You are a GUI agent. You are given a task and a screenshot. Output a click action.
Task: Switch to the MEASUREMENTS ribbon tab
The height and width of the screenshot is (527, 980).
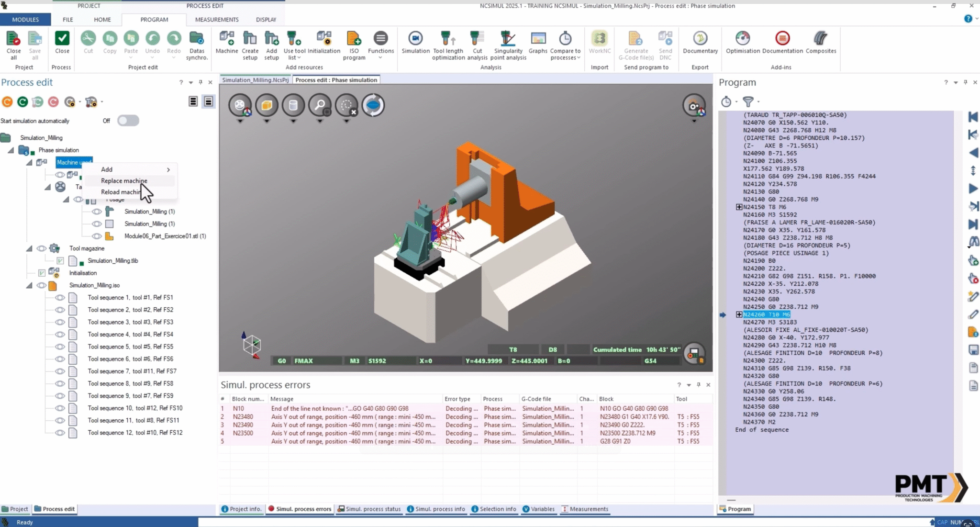217,19
